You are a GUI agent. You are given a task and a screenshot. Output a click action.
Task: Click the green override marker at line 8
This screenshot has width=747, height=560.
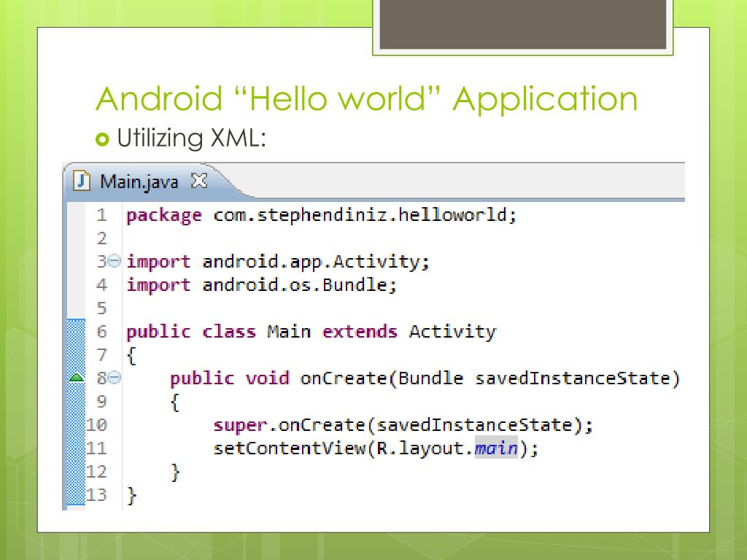tap(76, 378)
